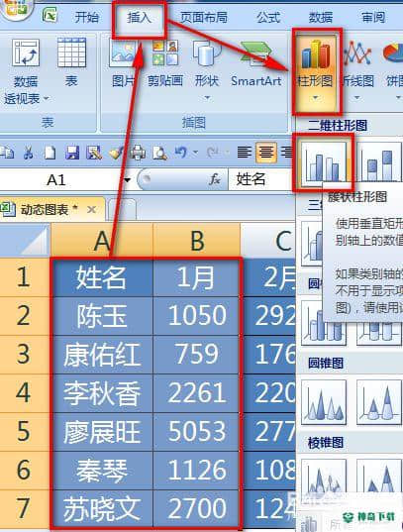Click the scissors cut icon
Image resolution: width=403 pixels, height=532 pixels.
pyautogui.click(x=29, y=153)
